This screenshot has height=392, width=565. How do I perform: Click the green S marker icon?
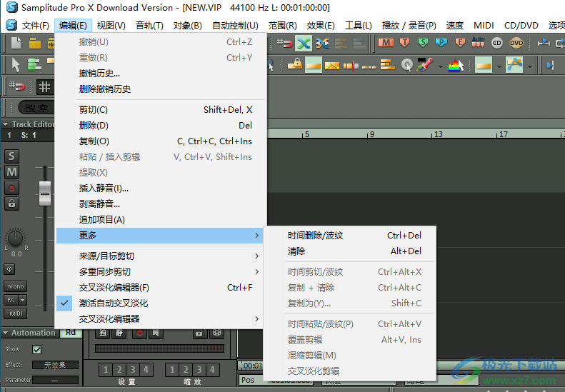tap(423, 44)
